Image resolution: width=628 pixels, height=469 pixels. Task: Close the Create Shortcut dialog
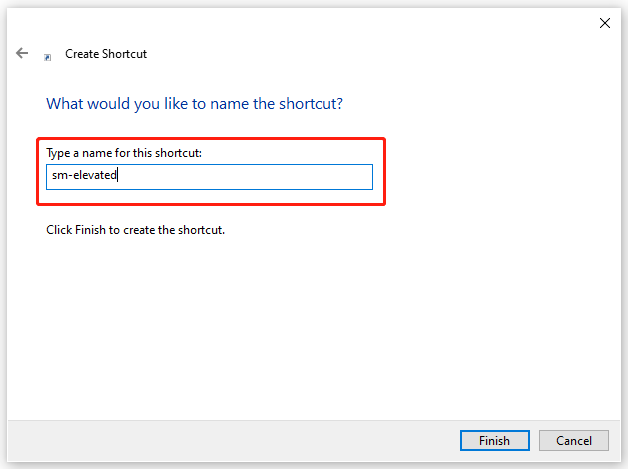pyautogui.click(x=604, y=23)
